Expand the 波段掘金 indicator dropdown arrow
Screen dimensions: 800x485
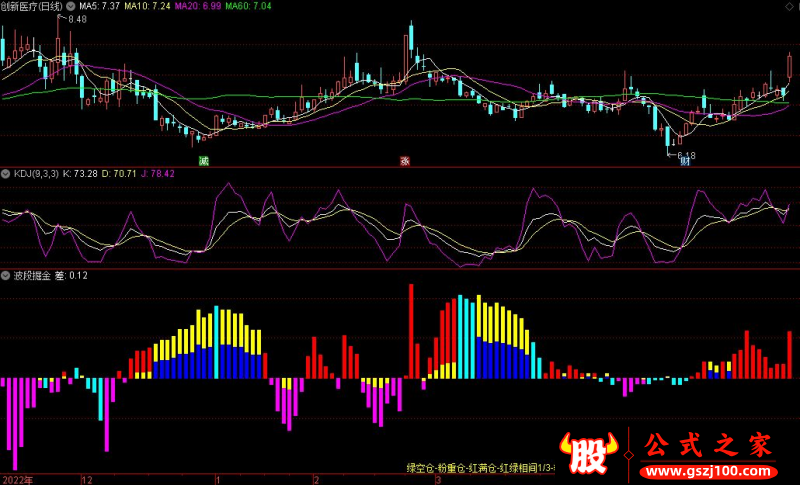click(x=6, y=276)
